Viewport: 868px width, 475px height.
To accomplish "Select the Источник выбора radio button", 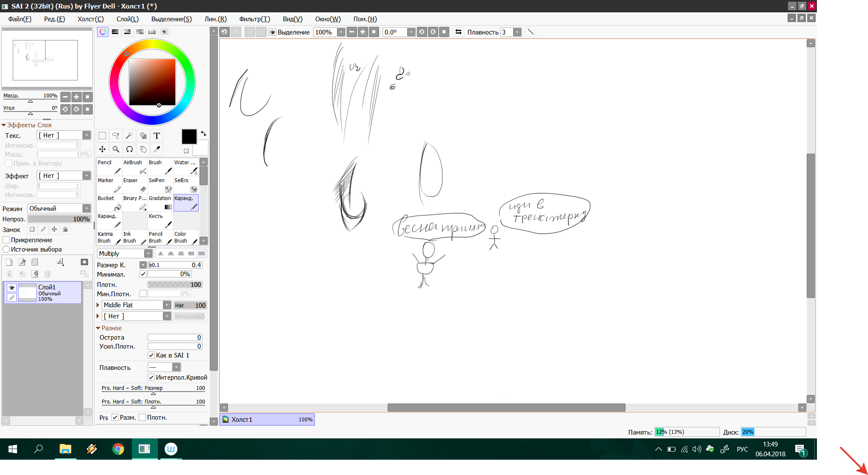I will 6,249.
